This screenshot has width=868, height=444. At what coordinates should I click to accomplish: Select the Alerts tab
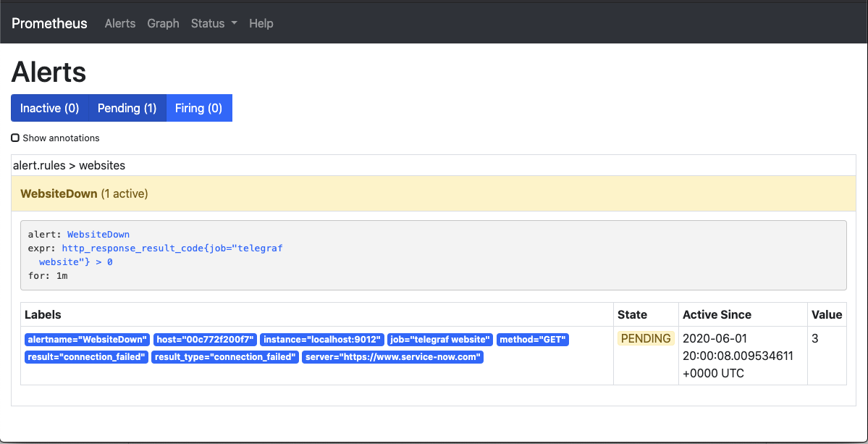point(119,23)
